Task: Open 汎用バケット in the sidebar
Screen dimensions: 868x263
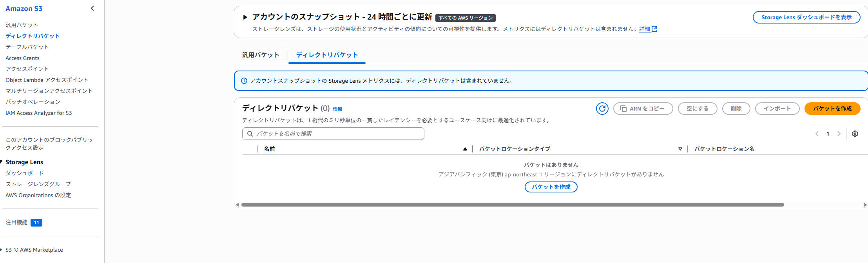Action: click(22, 25)
